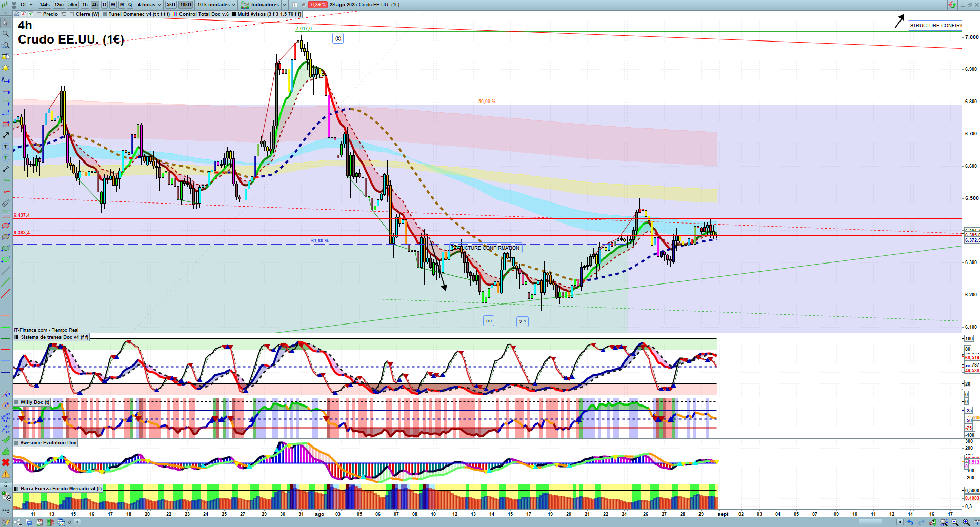The image size is (980, 527).
Task: Open the CL symbol dropdown
Action: click(x=27, y=5)
